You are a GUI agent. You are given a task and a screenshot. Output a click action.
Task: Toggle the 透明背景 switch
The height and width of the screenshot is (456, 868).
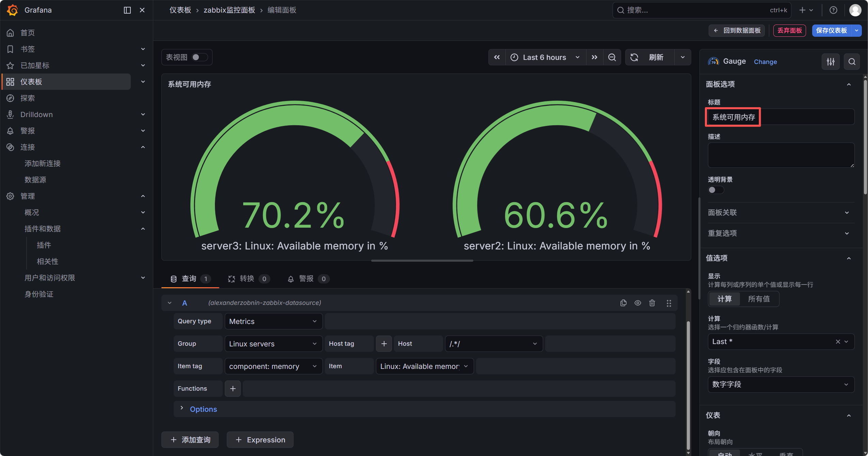point(716,190)
